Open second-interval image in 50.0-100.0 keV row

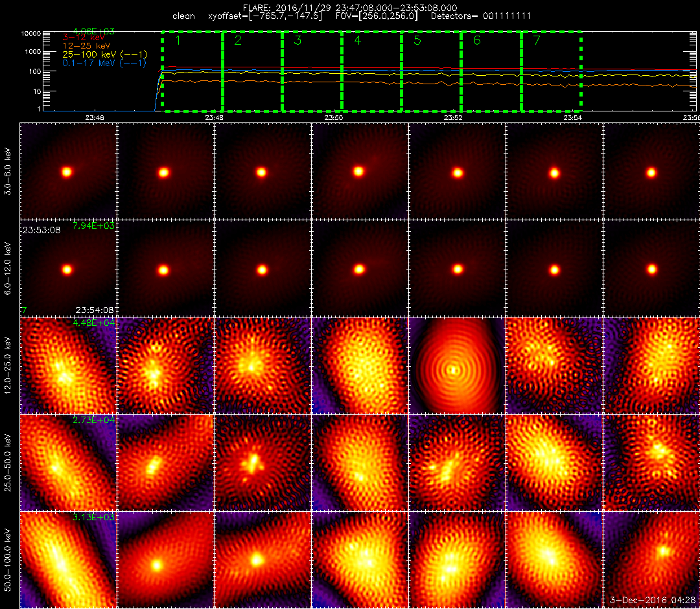click(166, 560)
